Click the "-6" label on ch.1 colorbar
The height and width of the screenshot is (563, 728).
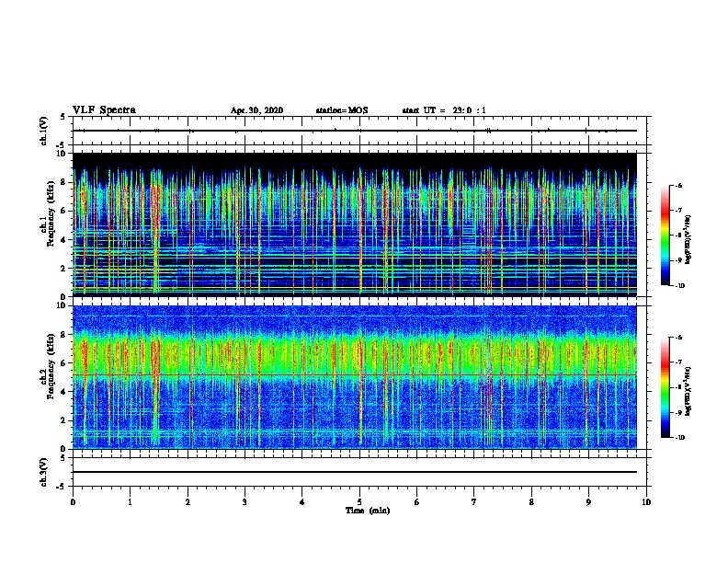tap(678, 185)
